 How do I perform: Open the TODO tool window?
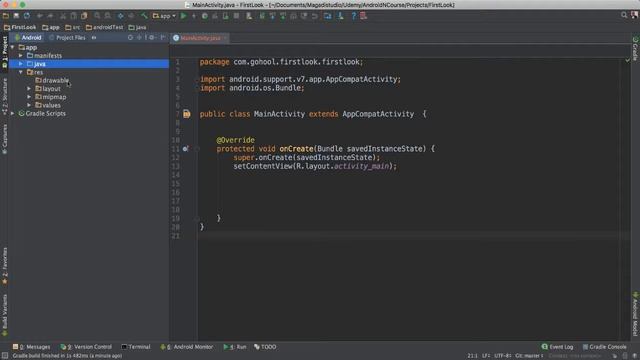tap(265, 347)
